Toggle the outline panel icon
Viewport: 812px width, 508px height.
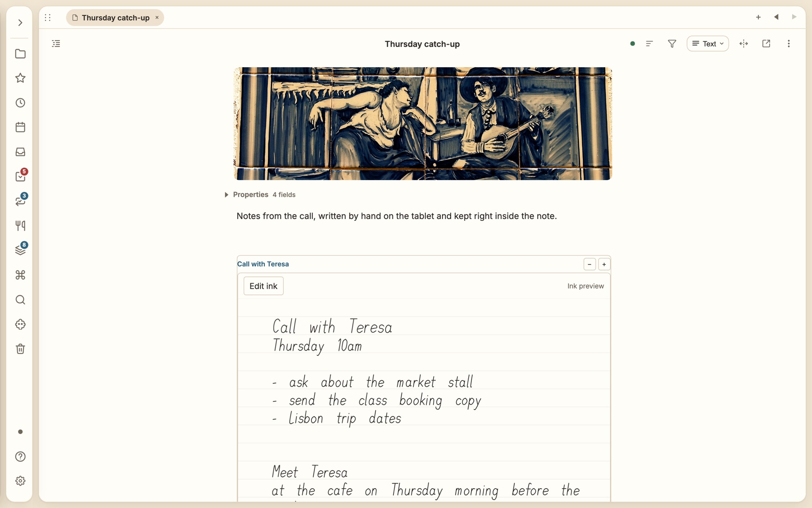56,44
